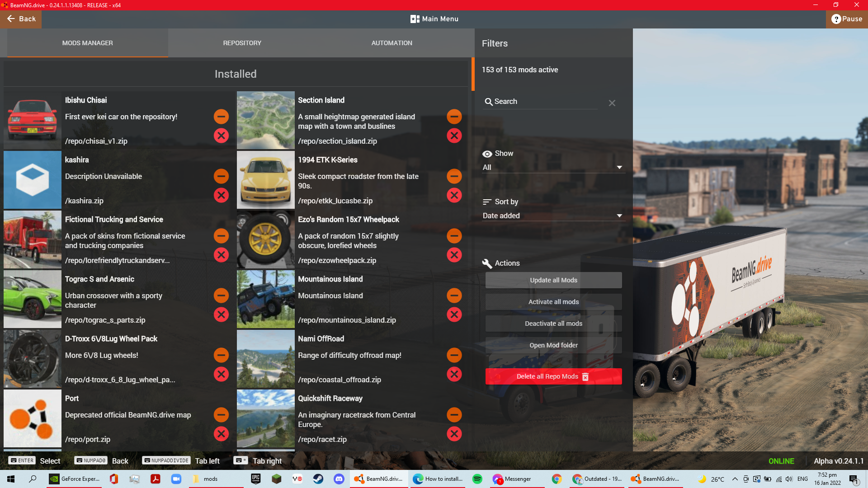Click 1994 ETK K-Series thumbnail
The height and width of the screenshot is (488, 868).
266,180
